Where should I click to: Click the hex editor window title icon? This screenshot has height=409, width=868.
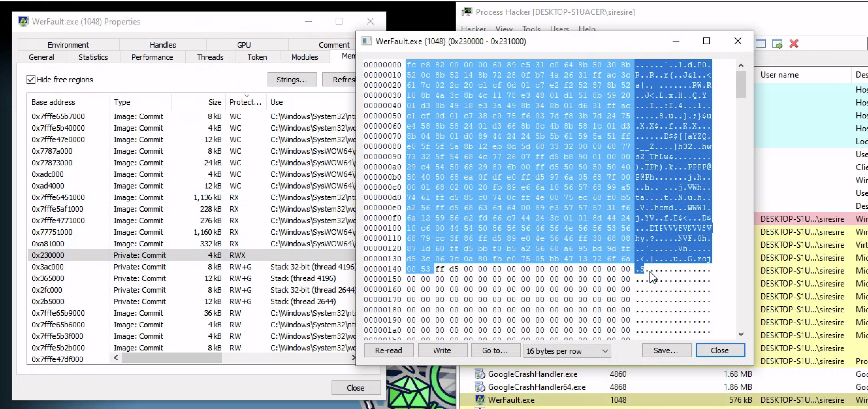point(366,41)
